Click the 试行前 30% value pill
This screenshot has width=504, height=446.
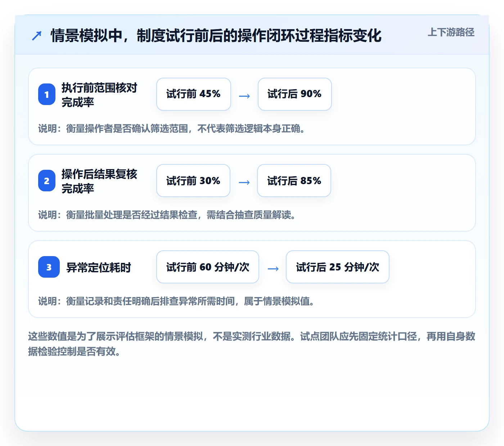pyautogui.click(x=193, y=181)
